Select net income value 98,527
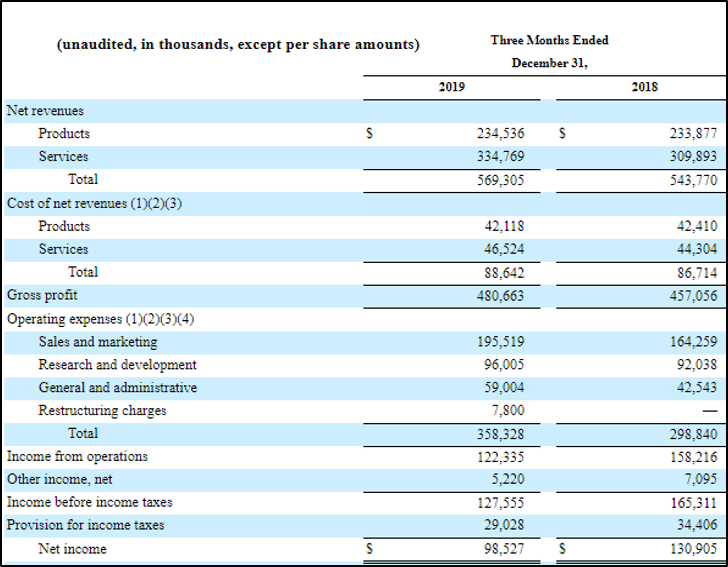Viewport: 728px width, 567px height. [x=504, y=549]
